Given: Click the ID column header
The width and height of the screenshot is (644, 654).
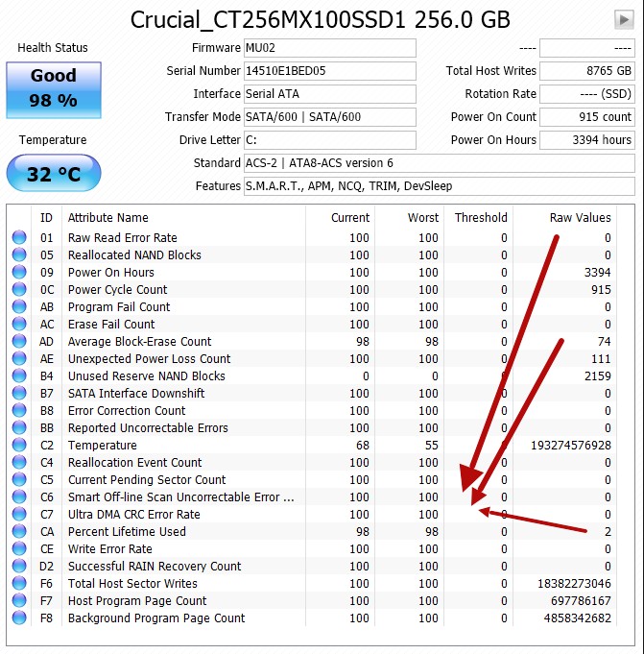Looking at the screenshot, I should [x=46, y=218].
